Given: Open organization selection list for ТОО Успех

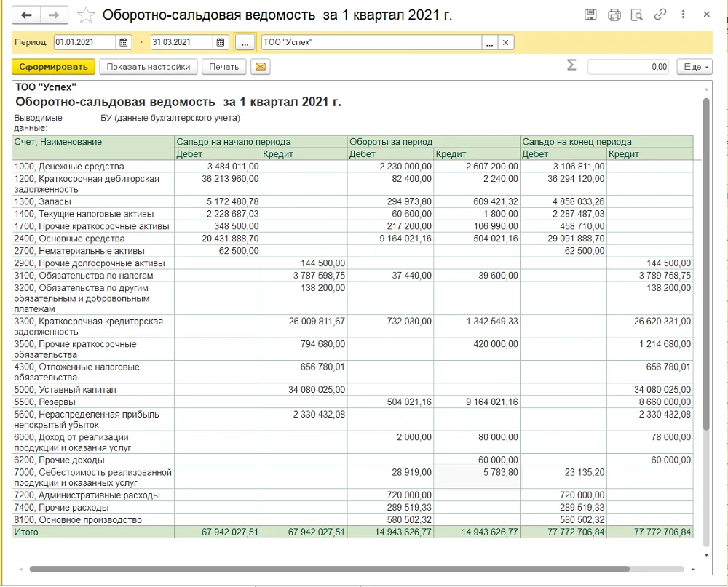Looking at the screenshot, I should pos(489,42).
